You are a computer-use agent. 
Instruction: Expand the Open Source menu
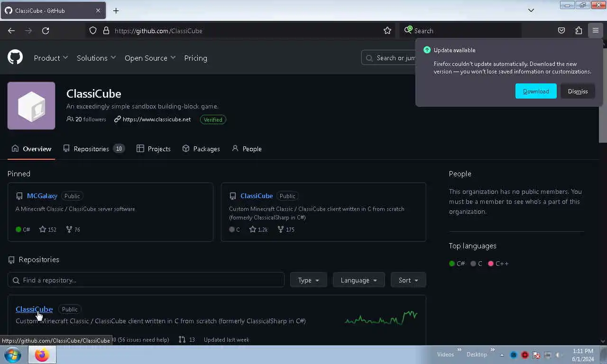coord(150,58)
